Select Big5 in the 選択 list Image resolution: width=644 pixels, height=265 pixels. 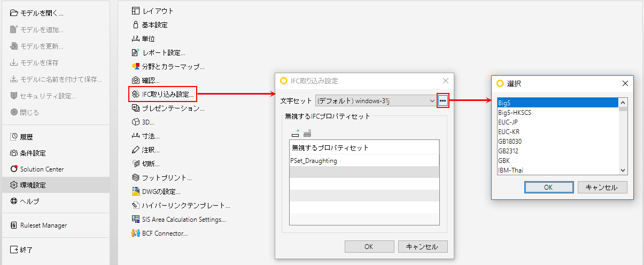pos(558,103)
